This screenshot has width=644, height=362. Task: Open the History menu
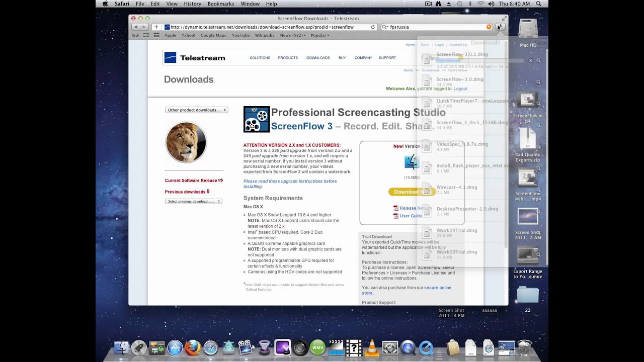tap(192, 4)
